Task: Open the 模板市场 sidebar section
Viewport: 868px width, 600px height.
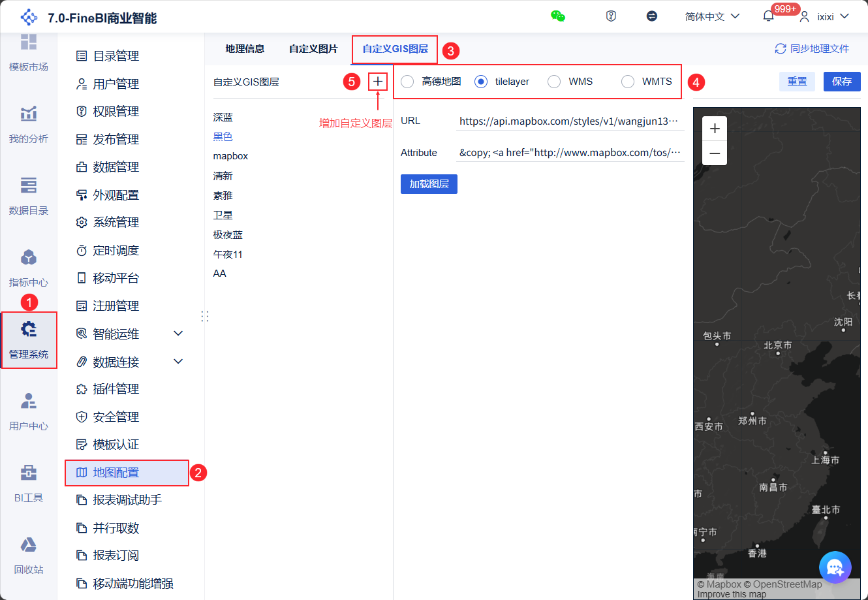Action: point(29,52)
